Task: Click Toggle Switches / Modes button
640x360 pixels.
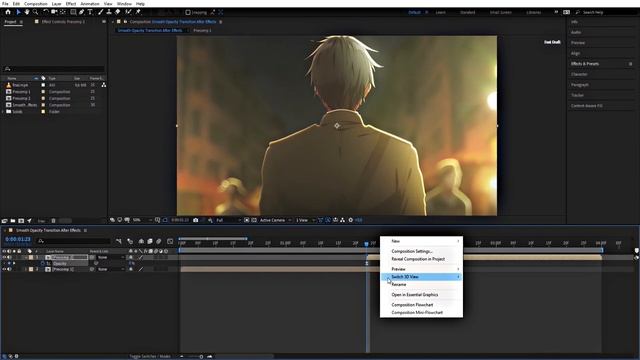Action: click(150, 356)
